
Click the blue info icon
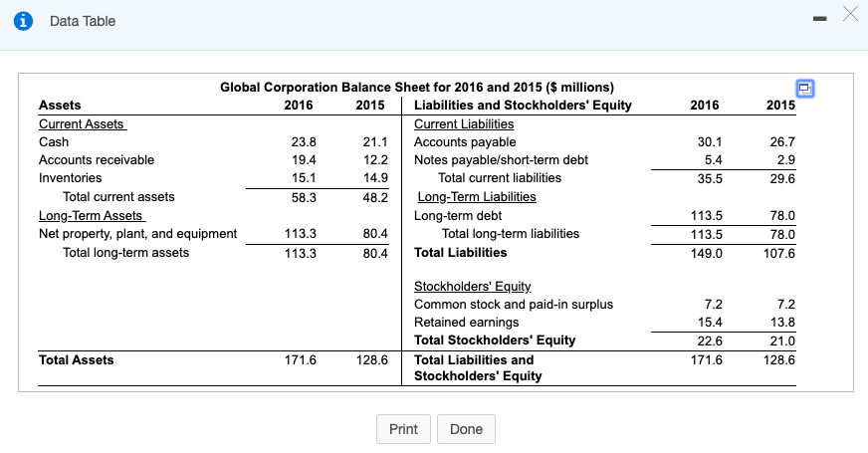coord(23,21)
